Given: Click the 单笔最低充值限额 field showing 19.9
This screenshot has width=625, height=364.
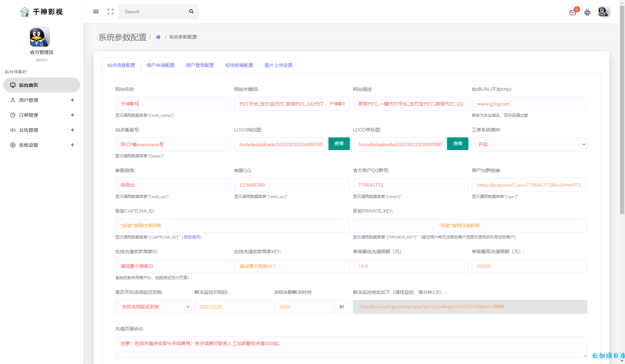Looking at the screenshot, I should 411,266.
